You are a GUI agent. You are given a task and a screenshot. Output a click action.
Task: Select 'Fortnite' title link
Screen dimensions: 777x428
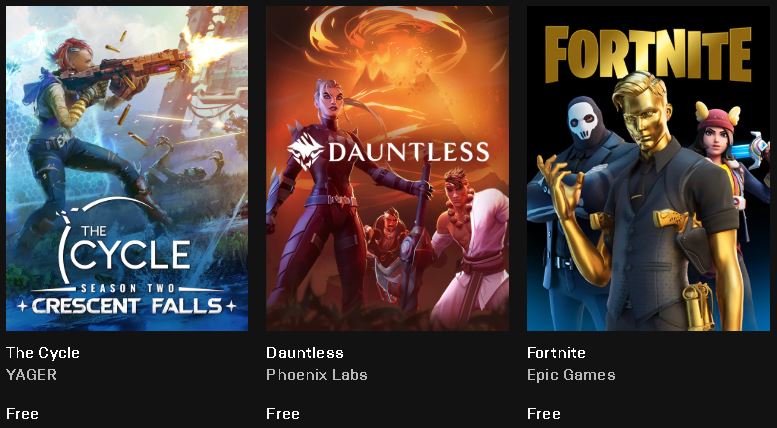tap(556, 353)
